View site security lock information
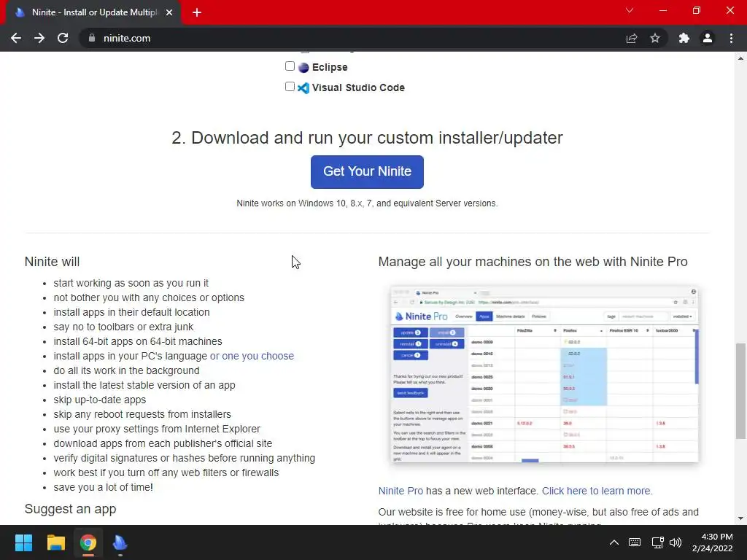 (92, 38)
